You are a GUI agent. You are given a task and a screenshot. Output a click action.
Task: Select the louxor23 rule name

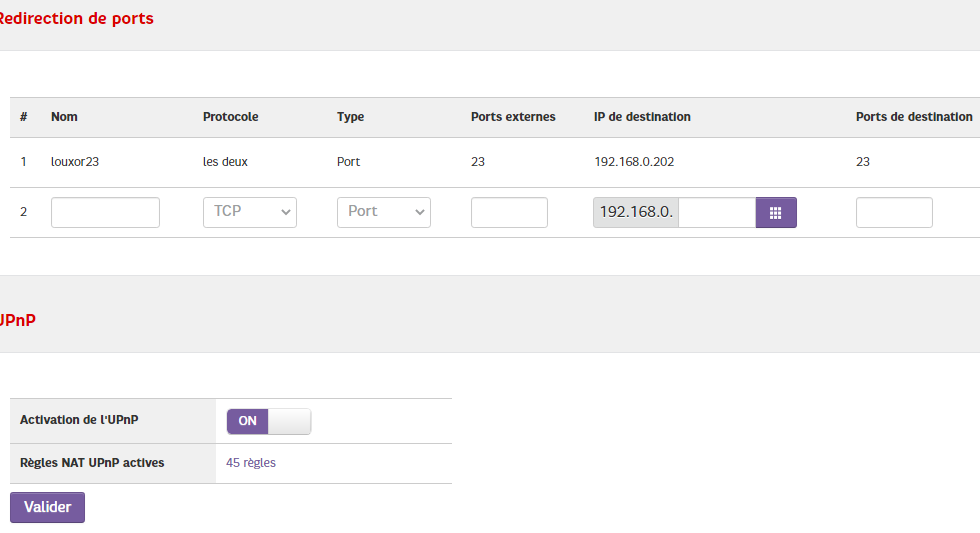[x=75, y=161]
